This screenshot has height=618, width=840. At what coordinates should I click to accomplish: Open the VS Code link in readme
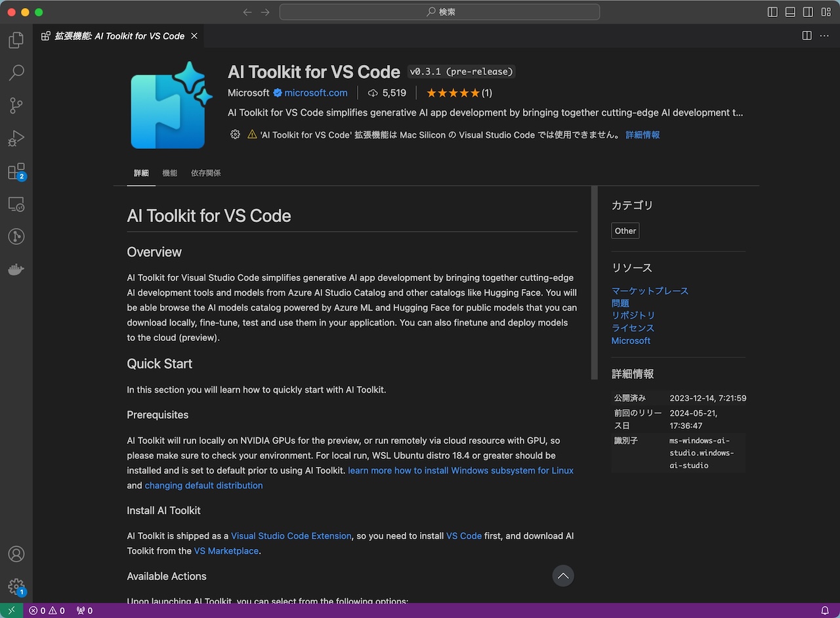point(464,536)
